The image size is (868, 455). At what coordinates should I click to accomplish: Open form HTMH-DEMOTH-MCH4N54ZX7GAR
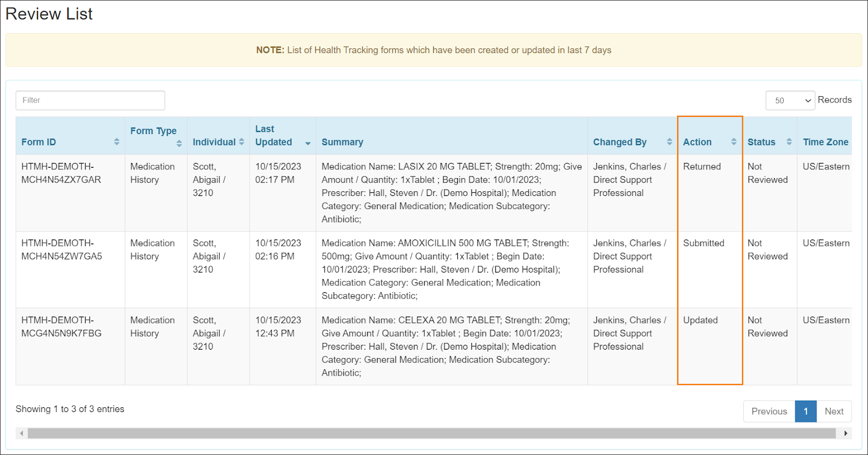(x=61, y=173)
